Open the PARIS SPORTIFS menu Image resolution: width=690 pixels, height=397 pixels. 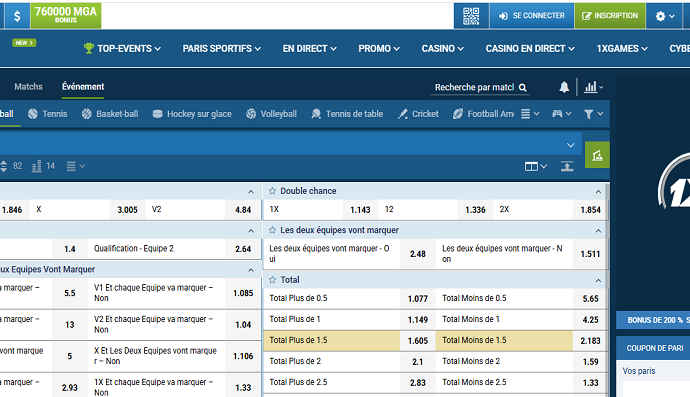click(x=221, y=48)
